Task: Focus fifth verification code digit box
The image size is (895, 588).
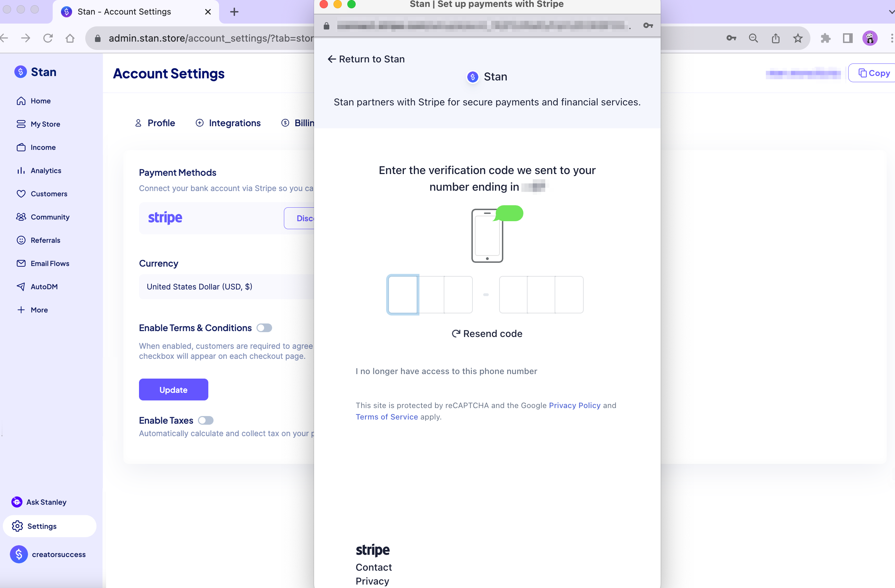Action: click(541, 295)
